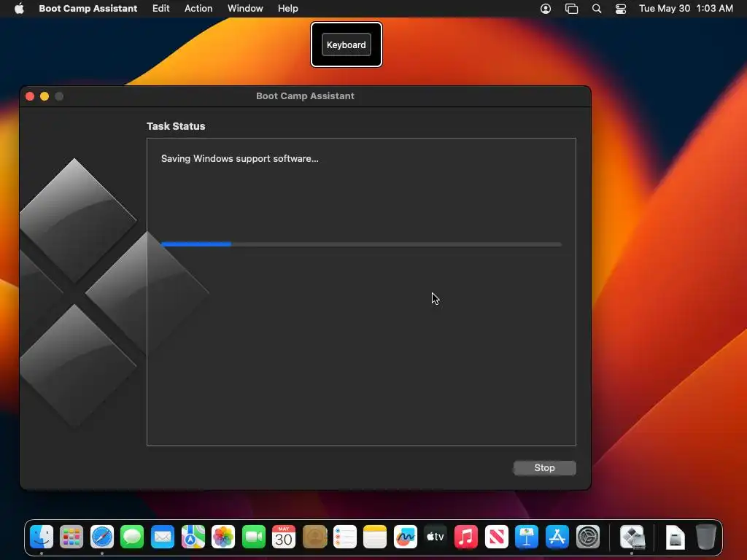747x560 pixels.
Task: Open News app in Dock
Action: click(x=496, y=537)
